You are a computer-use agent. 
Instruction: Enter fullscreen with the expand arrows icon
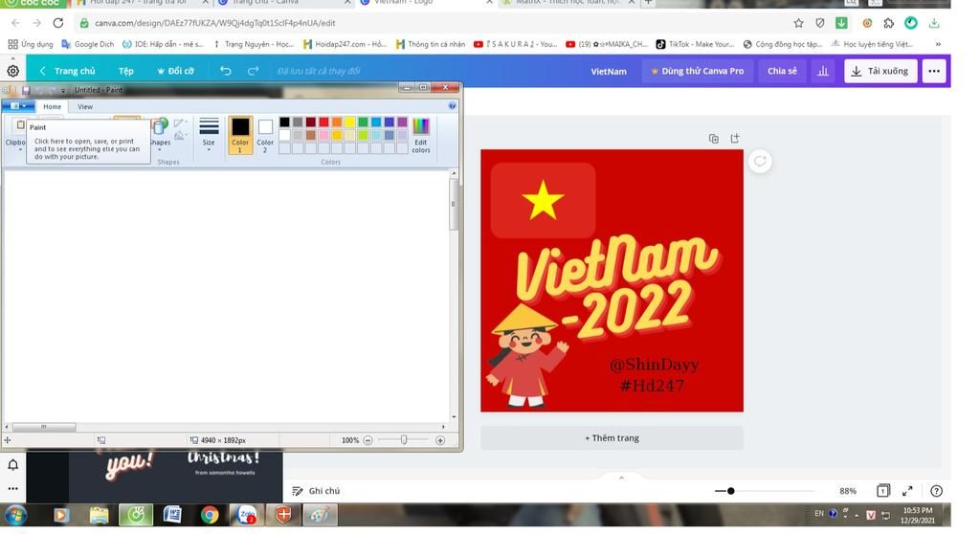tap(907, 491)
